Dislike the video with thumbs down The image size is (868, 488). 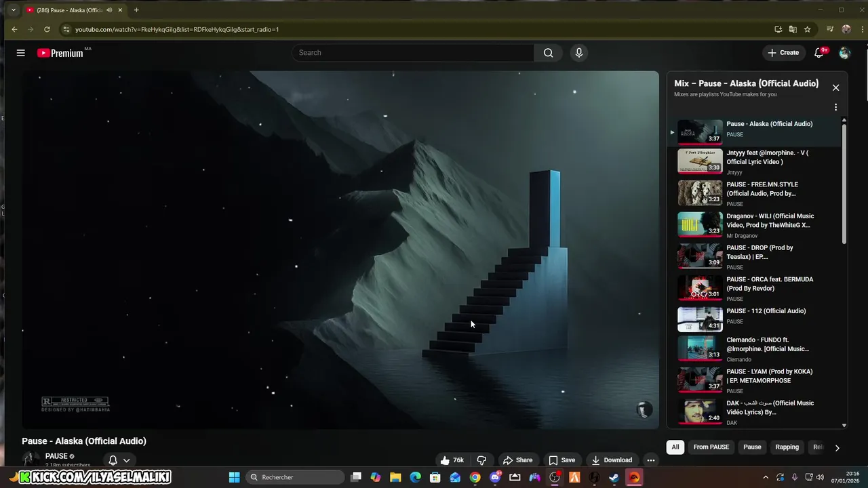[481, 460]
